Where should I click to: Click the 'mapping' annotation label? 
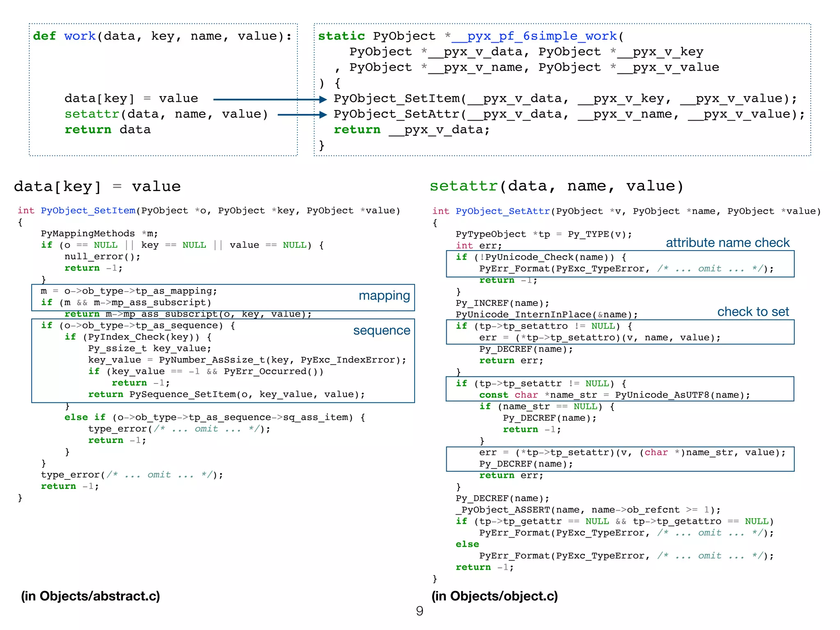(x=384, y=296)
